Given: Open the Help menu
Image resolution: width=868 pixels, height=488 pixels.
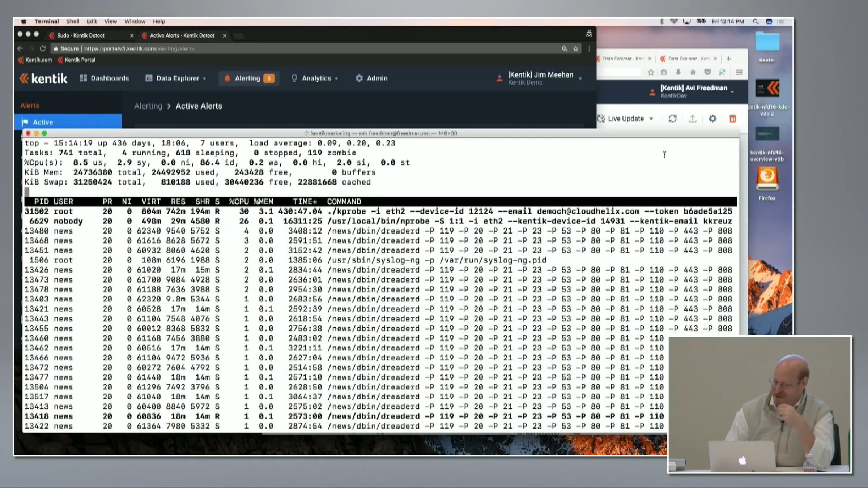Looking at the screenshot, I should (x=159, y=22).
